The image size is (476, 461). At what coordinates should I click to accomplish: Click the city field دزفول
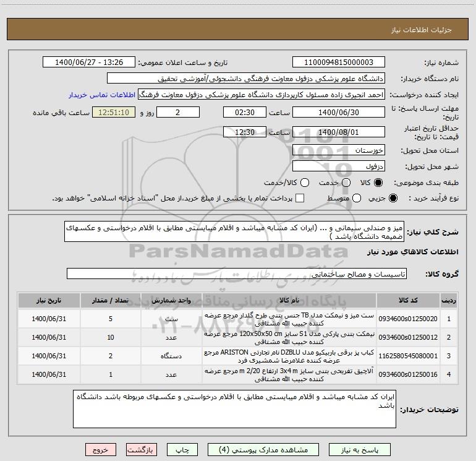[x=339, y=166]
